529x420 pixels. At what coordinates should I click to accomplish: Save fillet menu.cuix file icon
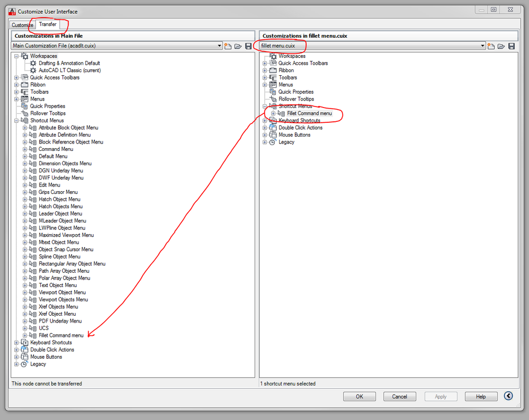tap(512, 46)
